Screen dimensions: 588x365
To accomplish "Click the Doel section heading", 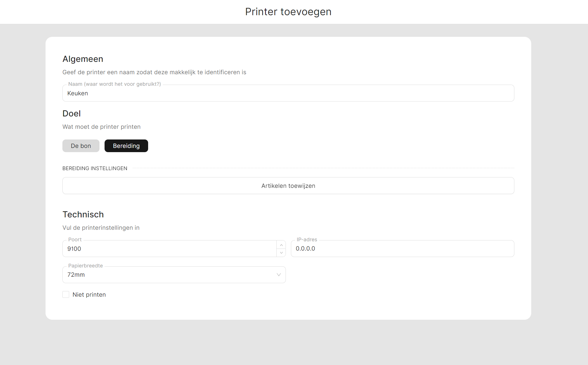I will click(x=71, y=114).
